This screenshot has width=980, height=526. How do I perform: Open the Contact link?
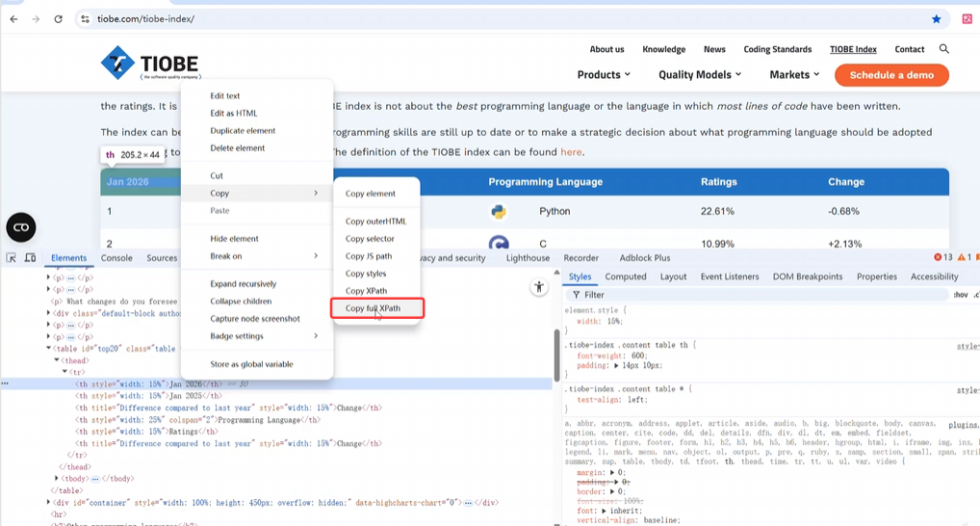(x=910, y=49)
